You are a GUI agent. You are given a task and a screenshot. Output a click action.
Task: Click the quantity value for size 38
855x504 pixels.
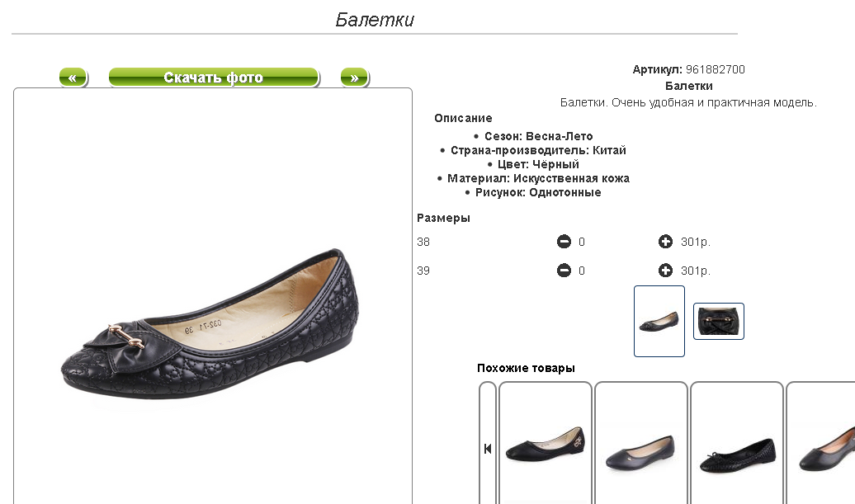pos(582,242)
